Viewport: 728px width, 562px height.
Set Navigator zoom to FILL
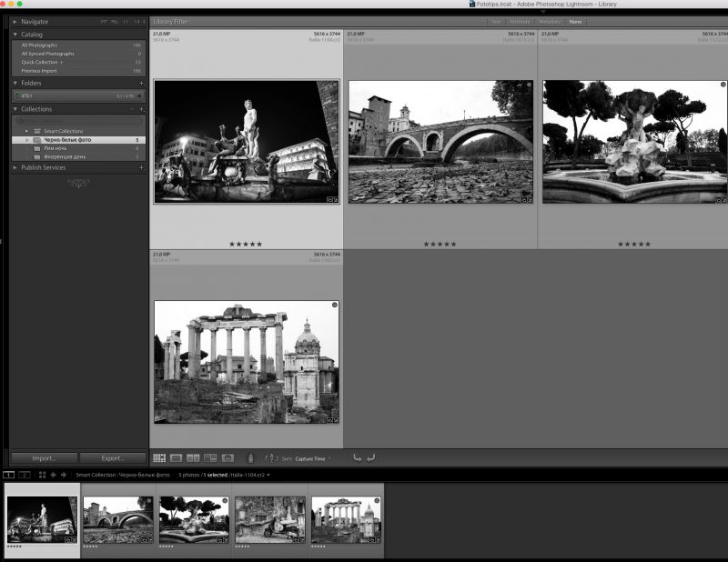[115, 22]
